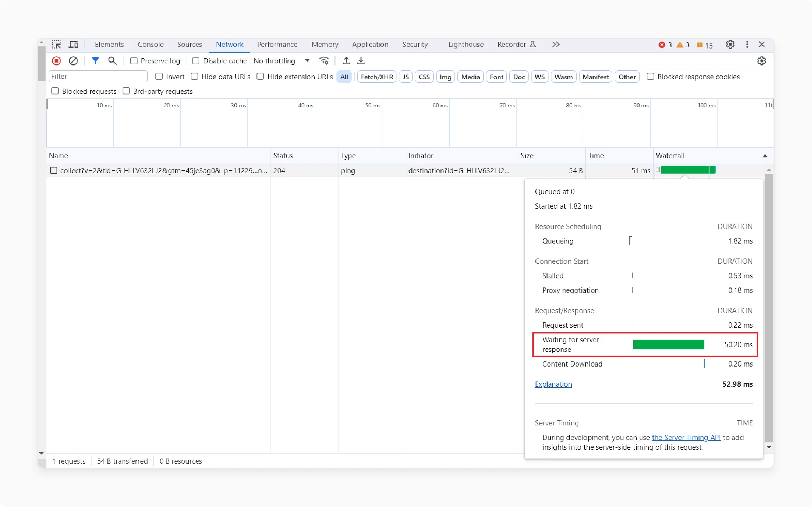The image size is (812, 507).
Task: Clear the network log
Action: click(x=73, y=61)
